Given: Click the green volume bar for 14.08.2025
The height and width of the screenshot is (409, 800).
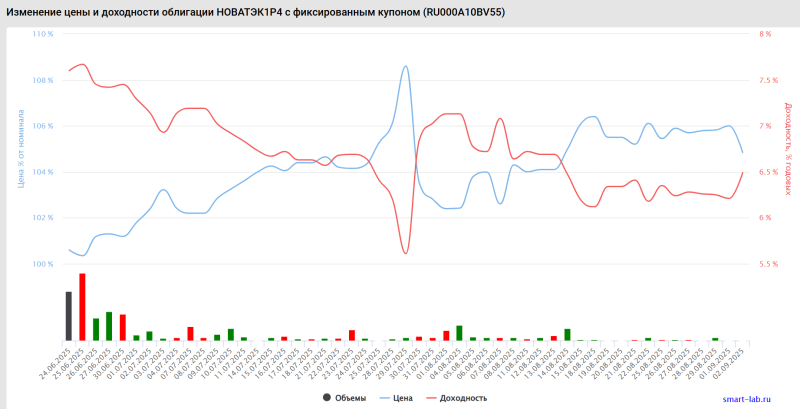Looking at the screenshot, I should coord(567,335).
